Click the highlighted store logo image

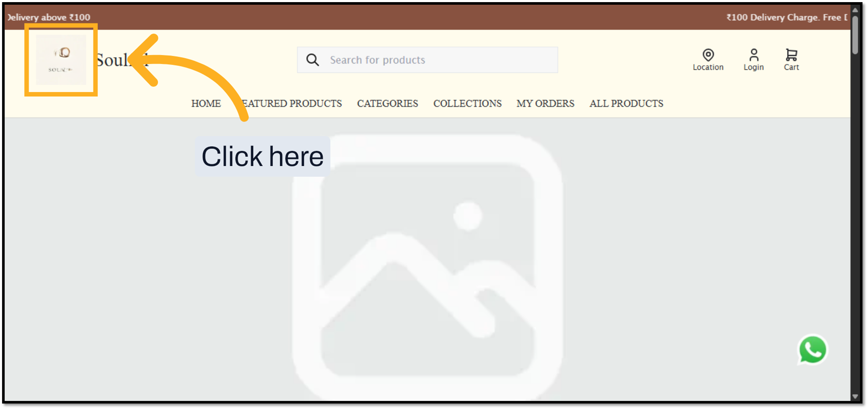[x=61, y=60]
